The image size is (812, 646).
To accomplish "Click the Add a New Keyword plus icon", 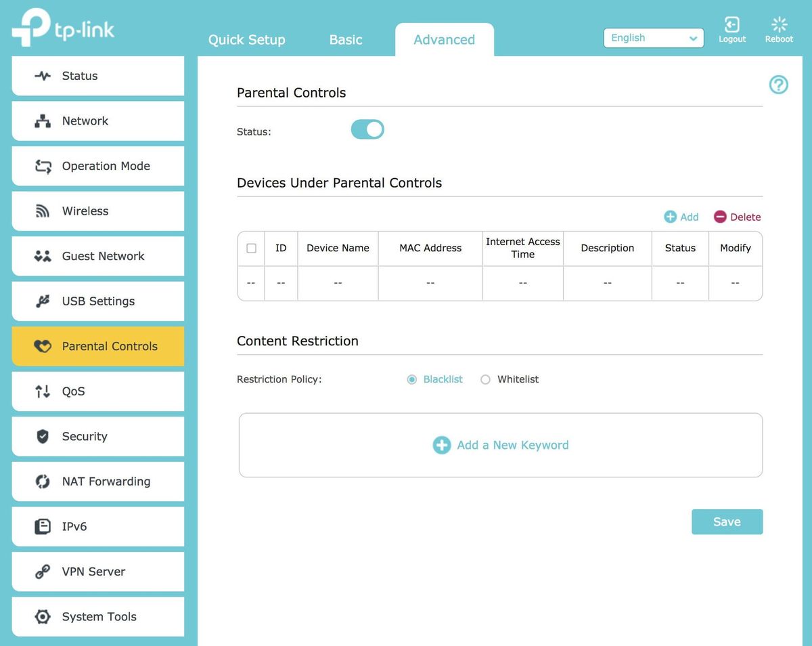I will click(x=442, y=445).
